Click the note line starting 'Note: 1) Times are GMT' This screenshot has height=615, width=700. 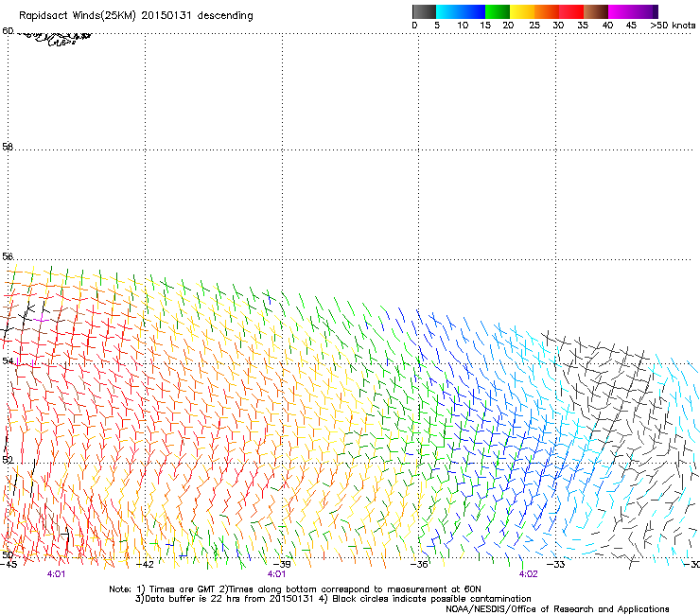pyautogui.click(x=294, y=589)
